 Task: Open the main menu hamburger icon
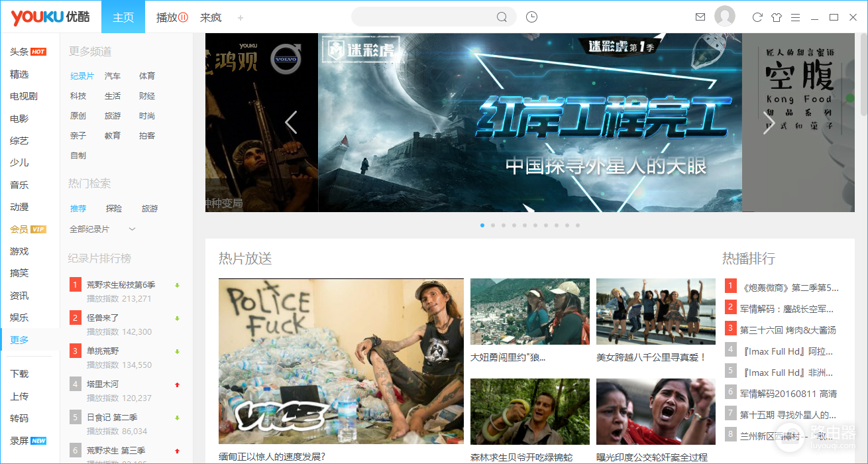pos(795,17)
